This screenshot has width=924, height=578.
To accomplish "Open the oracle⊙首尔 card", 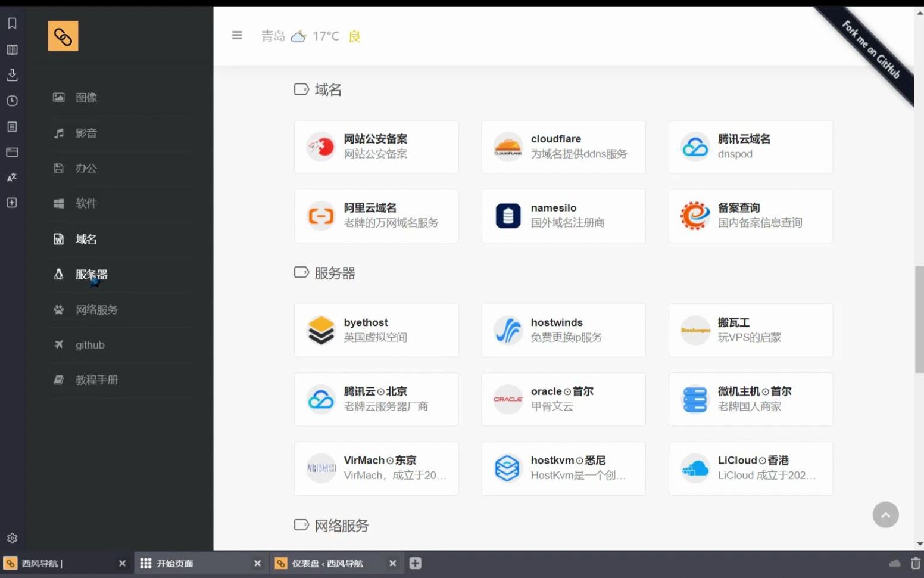I will tap(563, 399).
